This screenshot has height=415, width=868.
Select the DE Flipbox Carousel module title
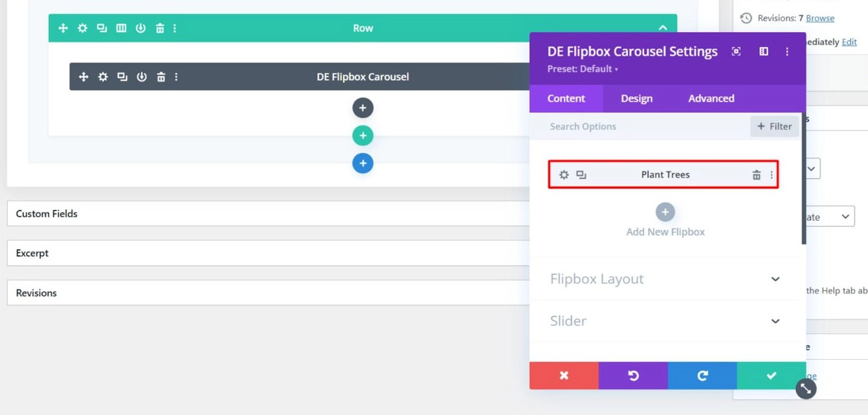[363, 77]
